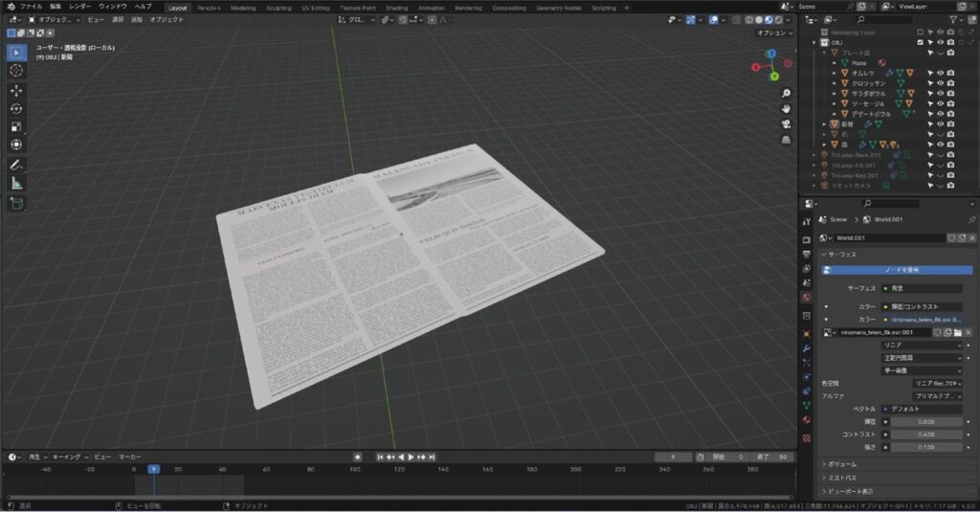
Task: Play the animation forward
Action: tap(412, 457)
